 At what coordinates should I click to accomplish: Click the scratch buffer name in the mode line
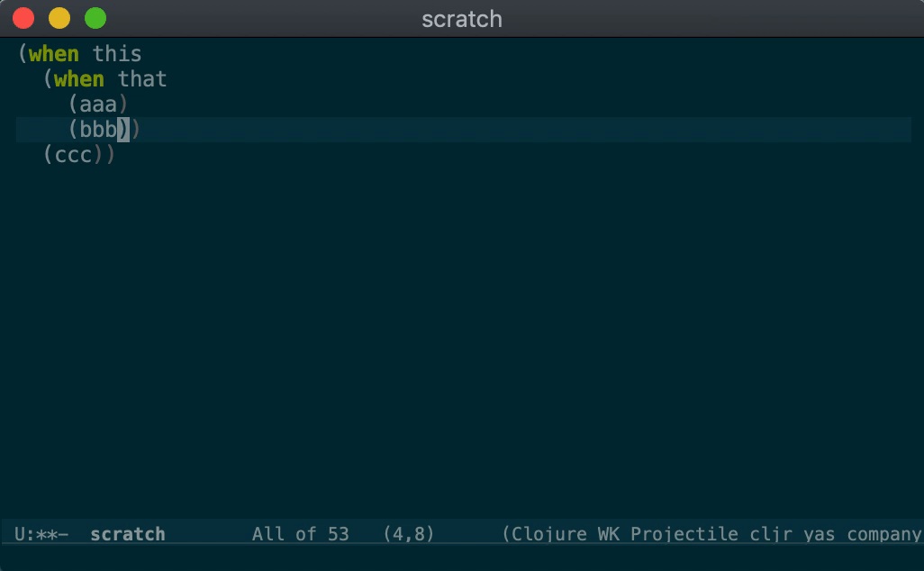(128, 534)
